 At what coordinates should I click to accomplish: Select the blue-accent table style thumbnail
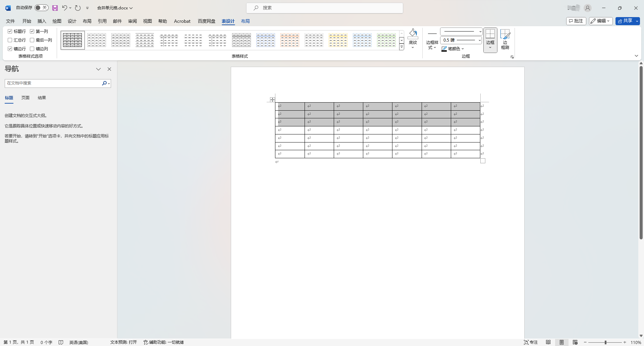pyautogui.click(x=266, y=40)
